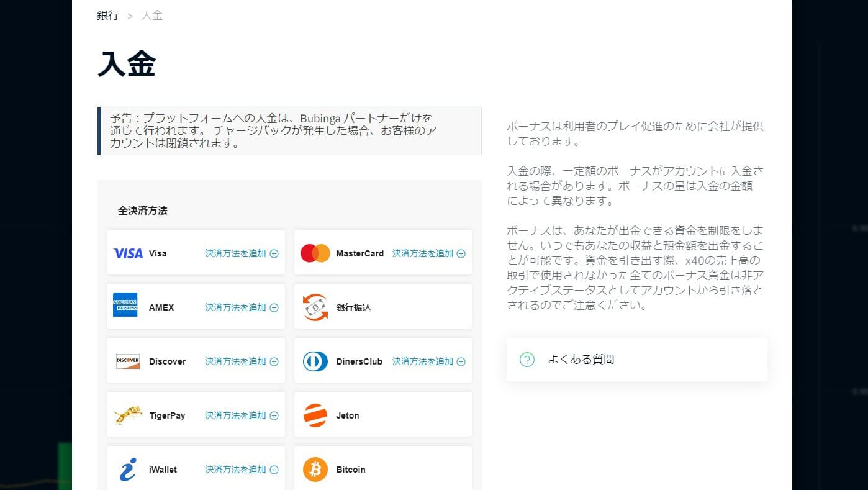This screenshot has height=490, width=868.
Task: Add payment method 決済方法を追加 for DinersClub
Action: [428, 361]
